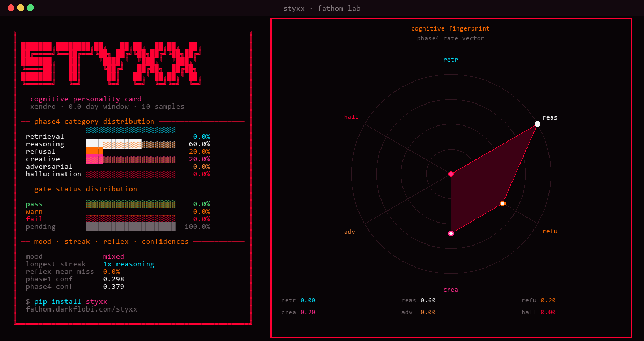This screenshot has height=341, width=644.
Task: Click the 'pending' gate status label
Action: pyautogui.click(x=41, y=227)
